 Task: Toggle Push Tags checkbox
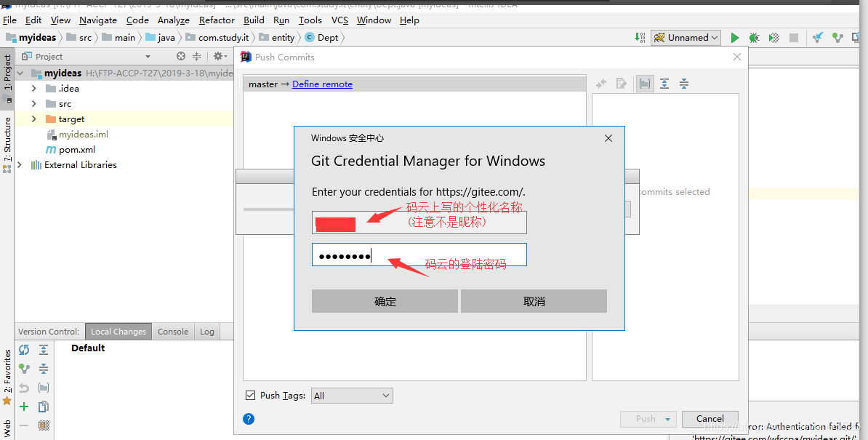[x=250, y=395]
